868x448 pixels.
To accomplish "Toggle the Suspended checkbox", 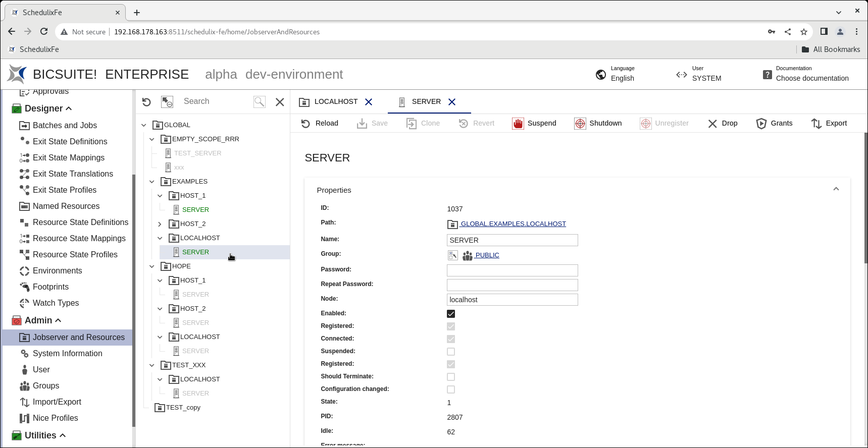I will [x=451, y=352].
